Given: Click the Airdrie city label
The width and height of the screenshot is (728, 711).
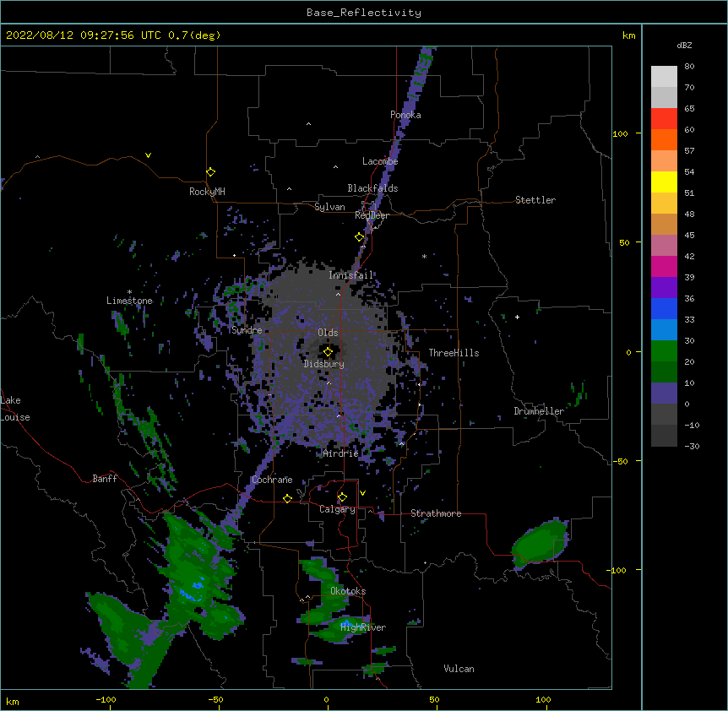Looking at the screenshot, I should [341, 453].
